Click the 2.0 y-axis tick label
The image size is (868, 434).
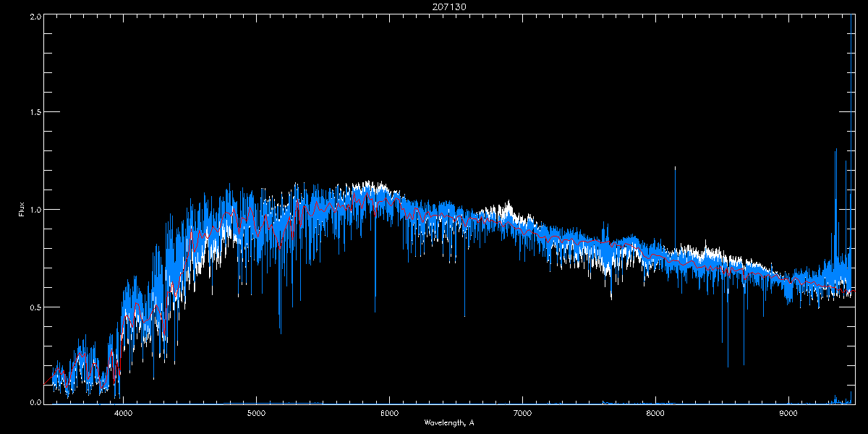(34, 15)
